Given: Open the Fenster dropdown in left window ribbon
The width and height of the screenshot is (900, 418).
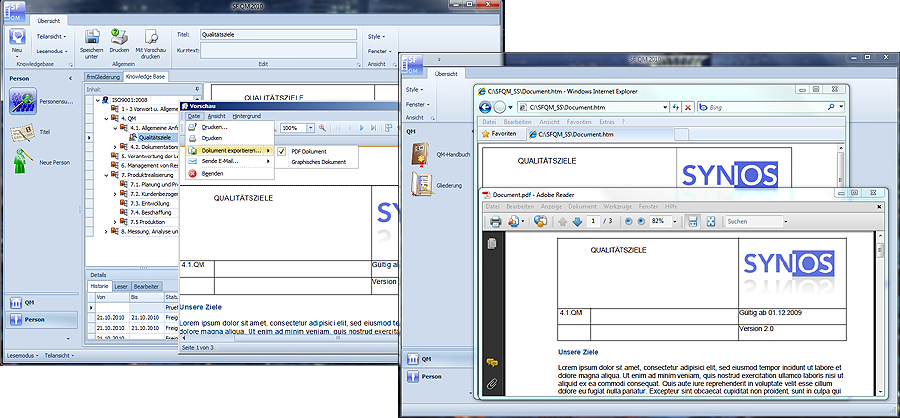Looking at the screenshot, I should pyautogui.click(x=379, y=51).
